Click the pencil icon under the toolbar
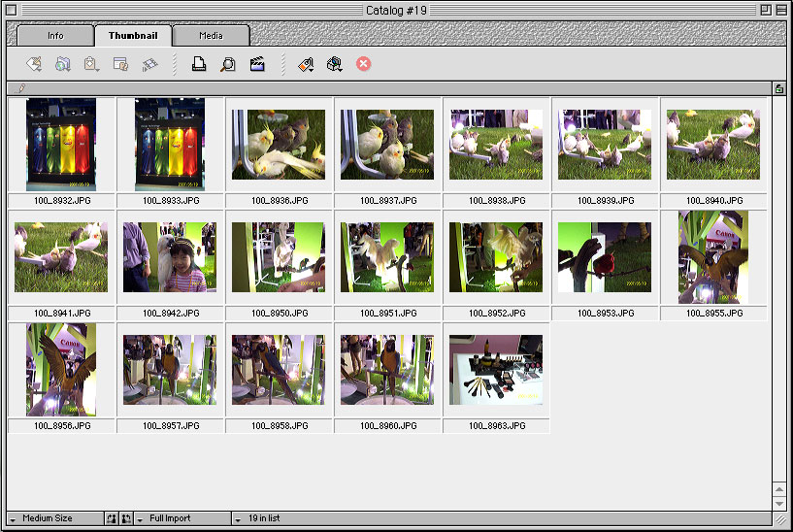 (x=21, y=88)
